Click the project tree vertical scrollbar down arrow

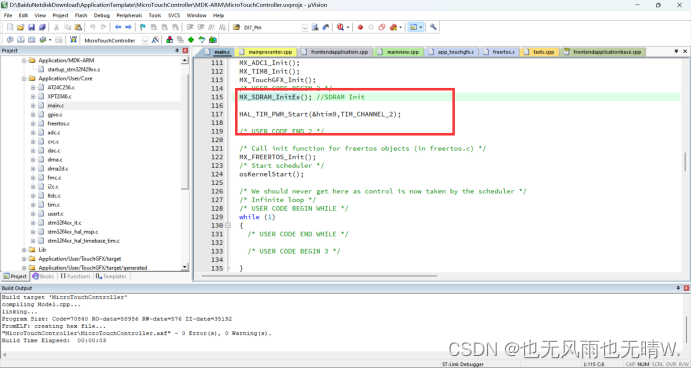coord(184,267)
